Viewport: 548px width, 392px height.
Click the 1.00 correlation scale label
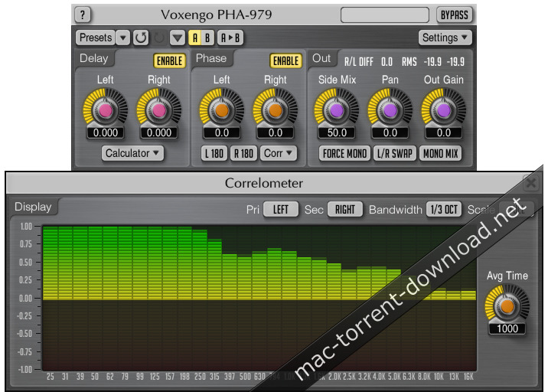(26, 227)
